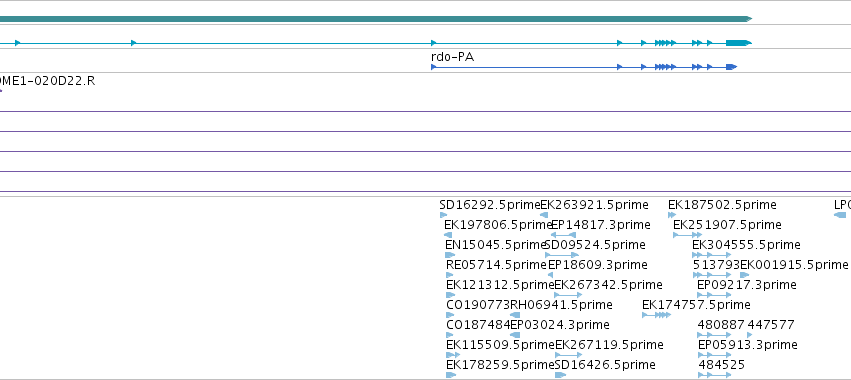Click the EK001915.5prime label
Screen dimensions: 851x380
794,265
